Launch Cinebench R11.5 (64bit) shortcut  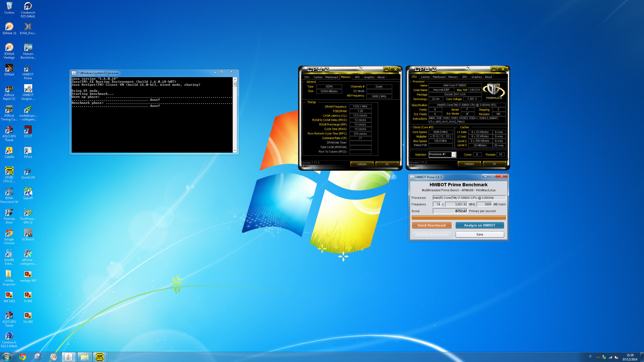coord(9,340)
